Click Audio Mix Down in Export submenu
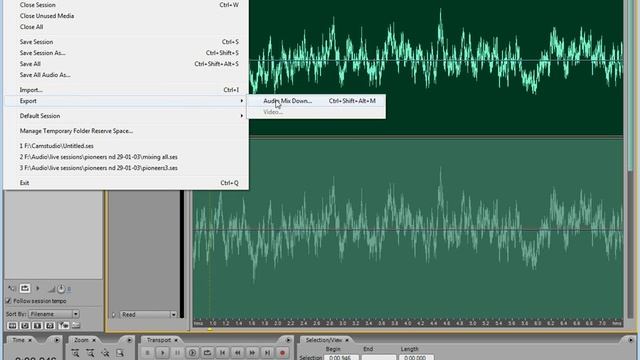Viewport: 640px width, 360px height. click(x=316, y=101)
